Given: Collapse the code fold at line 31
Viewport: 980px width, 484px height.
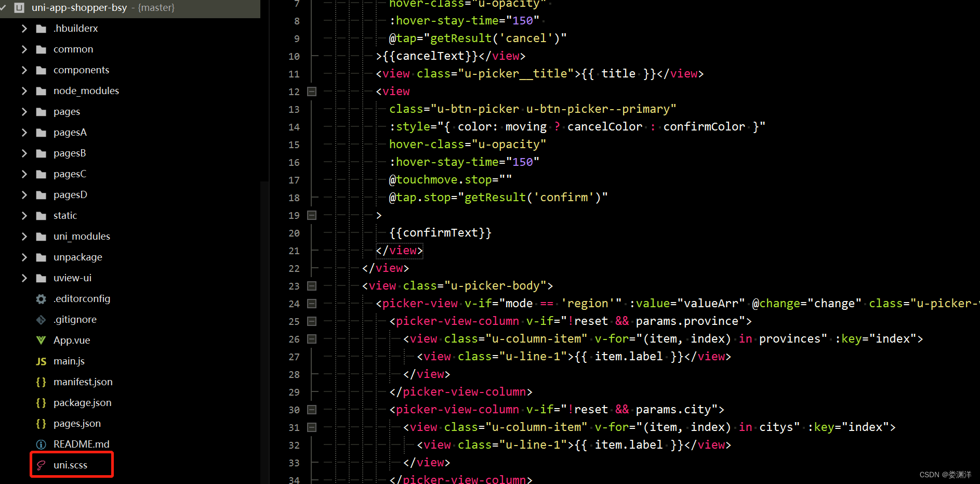Looking at the screenshot, I should (x=312, y=427).
